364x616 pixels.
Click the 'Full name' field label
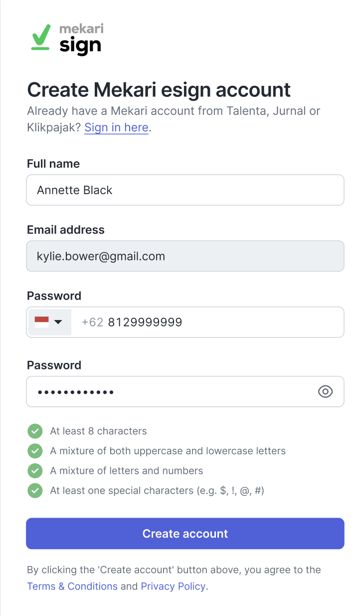[x=53, y=164]
